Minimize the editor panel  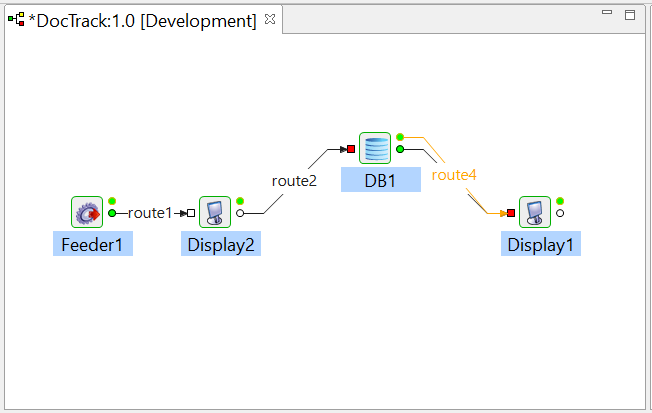[607, 12]
